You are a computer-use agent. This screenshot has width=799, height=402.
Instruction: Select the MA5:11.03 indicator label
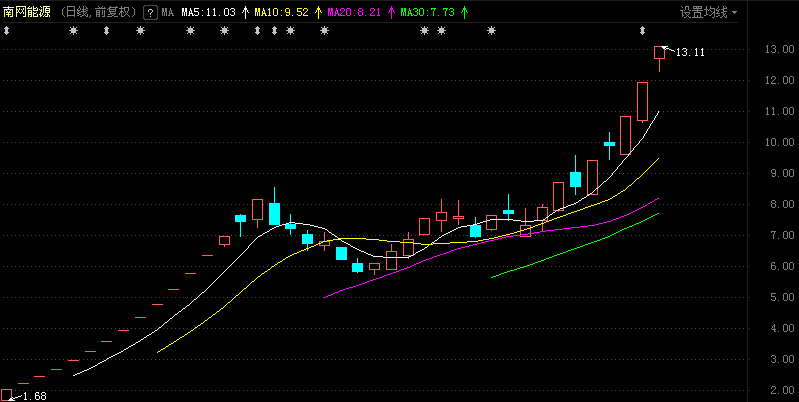click(208, 12)
